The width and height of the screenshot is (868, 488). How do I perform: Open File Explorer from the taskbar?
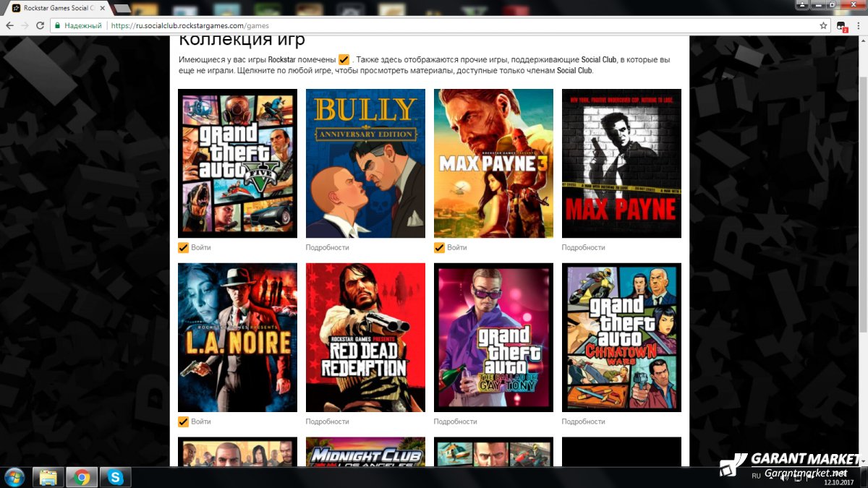click(x=48, y=477)
